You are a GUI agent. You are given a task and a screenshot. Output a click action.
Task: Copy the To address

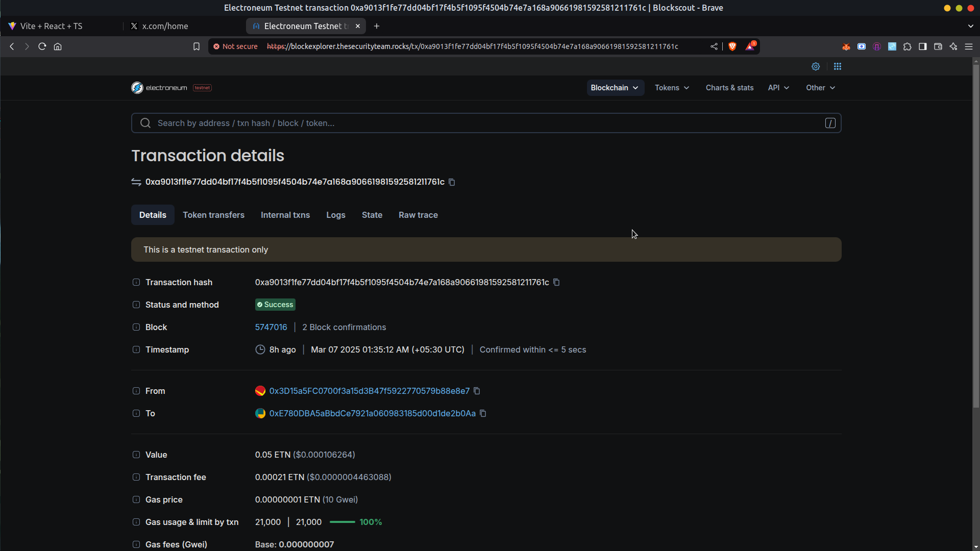point(483,413)
